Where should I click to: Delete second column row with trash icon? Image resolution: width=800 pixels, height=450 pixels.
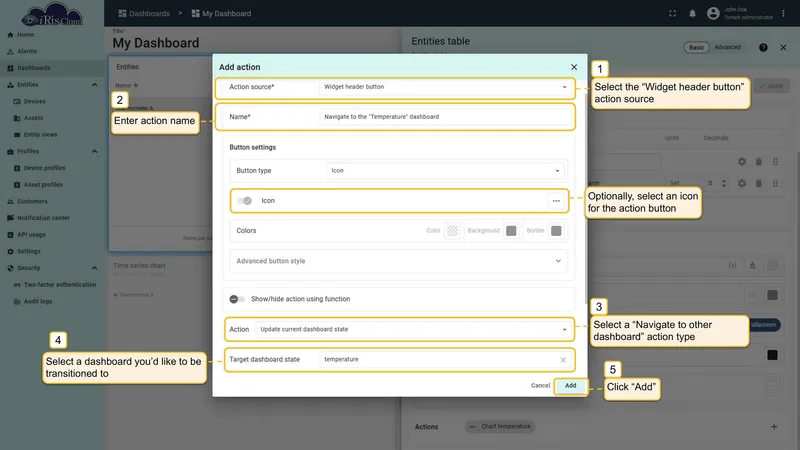click(x=759, y=183)
